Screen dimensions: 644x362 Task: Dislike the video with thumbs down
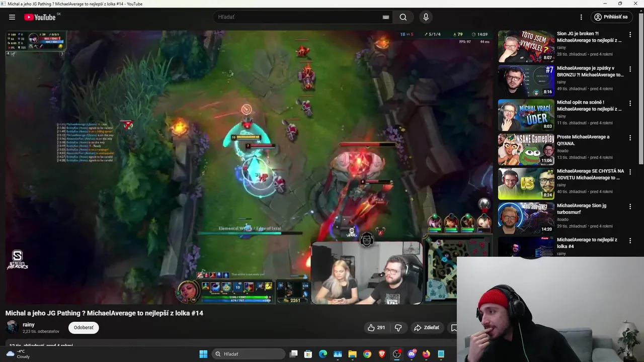(x=398, y=328)
